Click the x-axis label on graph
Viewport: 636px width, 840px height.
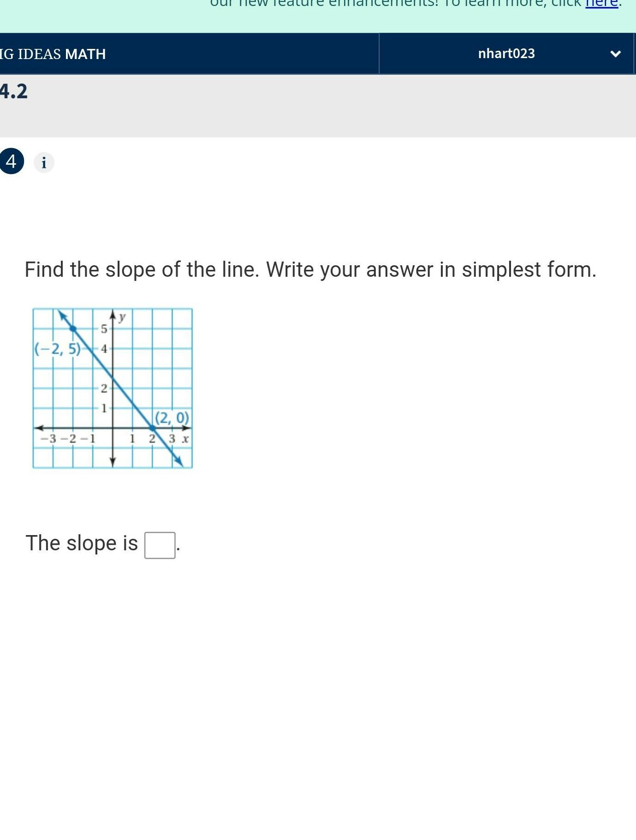coord(185,439)
